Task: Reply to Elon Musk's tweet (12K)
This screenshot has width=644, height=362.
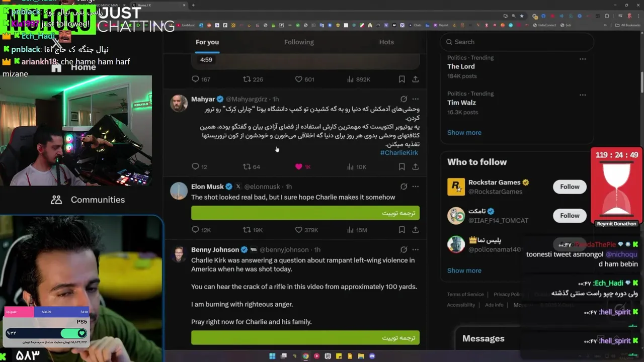Action: point(201,230)
